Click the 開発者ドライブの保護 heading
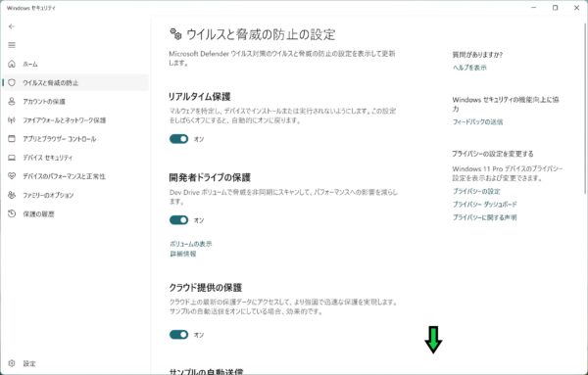 coord(210,177)
